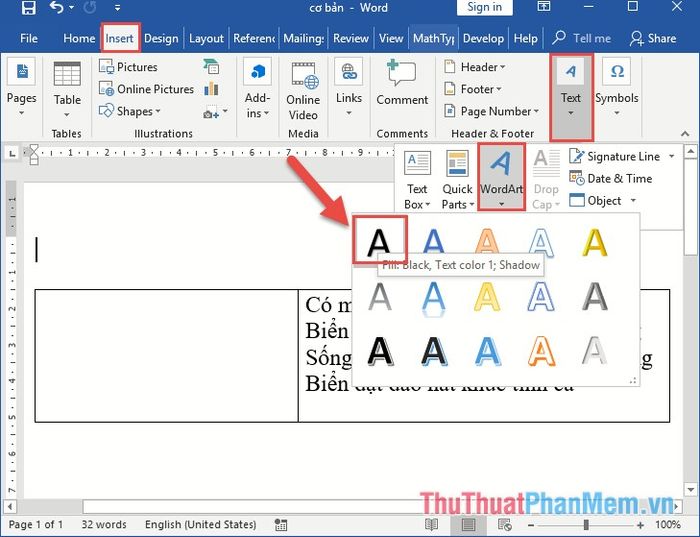Click the English (United States) language indicator
The width and height of the screenshot is (700, 537).
tap(200, 524)
